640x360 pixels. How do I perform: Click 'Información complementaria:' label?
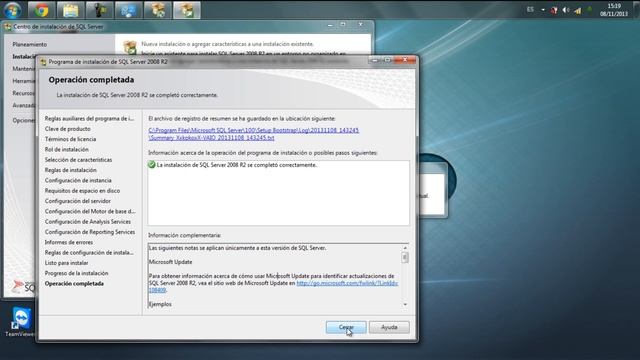click(x=184, y=236)
